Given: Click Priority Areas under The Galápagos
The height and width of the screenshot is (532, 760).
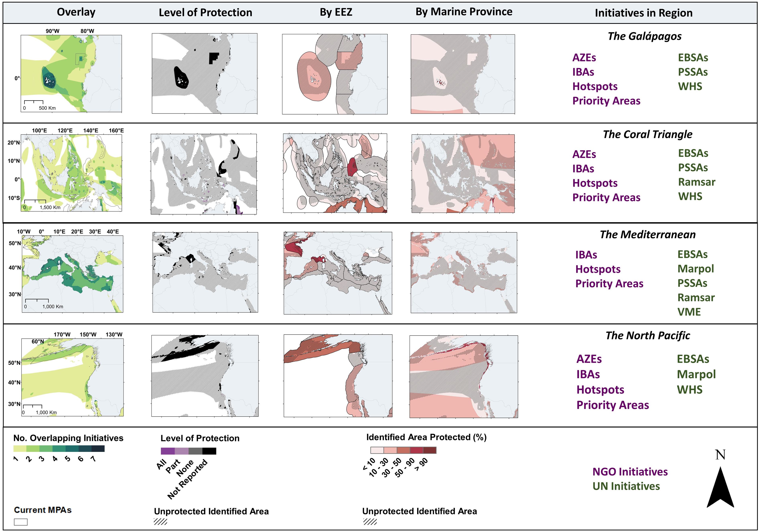Looking at the screenshot, I should click(606, 101).
